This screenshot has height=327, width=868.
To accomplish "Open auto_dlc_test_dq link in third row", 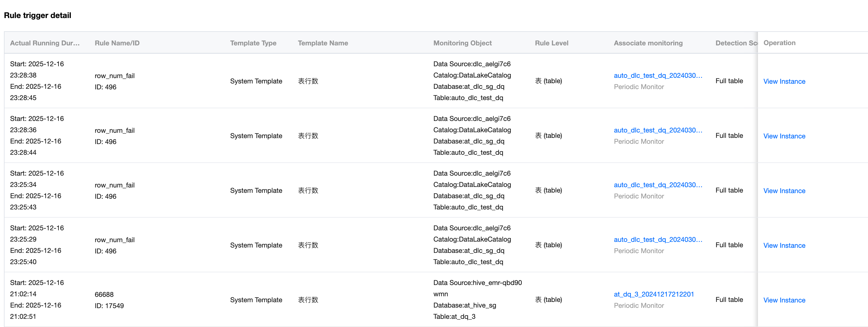I will pyautogui.click(x=658, y=185).
